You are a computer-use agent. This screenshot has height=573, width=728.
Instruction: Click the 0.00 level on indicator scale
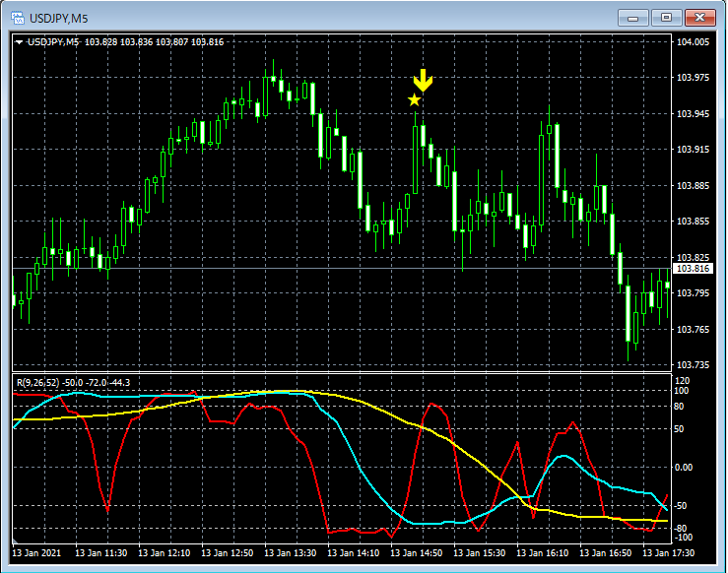[x=684, y=468]
